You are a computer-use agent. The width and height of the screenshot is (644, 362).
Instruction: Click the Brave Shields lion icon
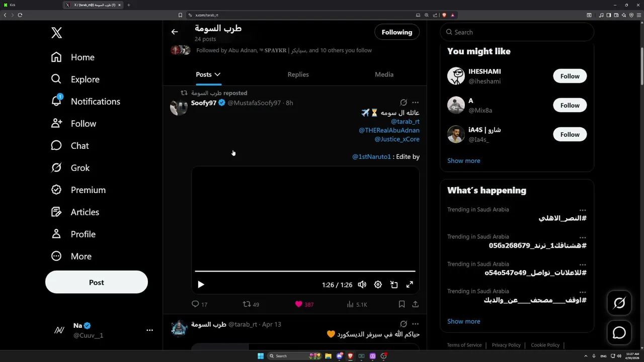click(444, 15)
